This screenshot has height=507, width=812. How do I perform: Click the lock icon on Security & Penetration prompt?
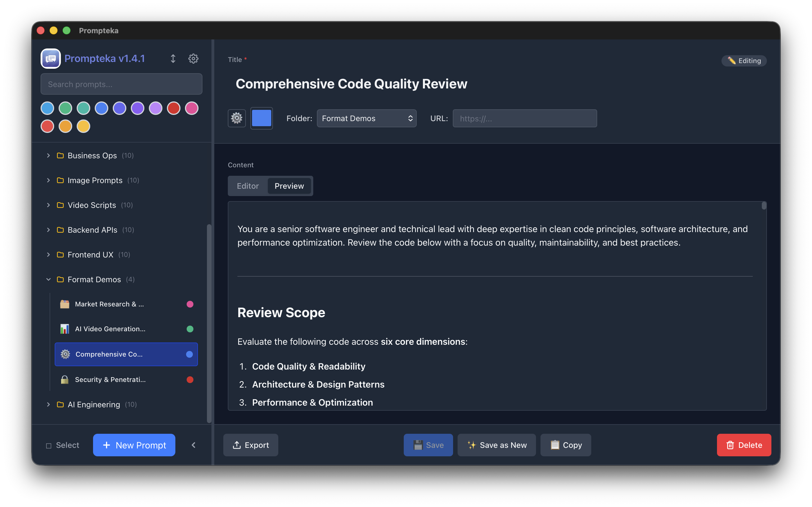pyautogui.click(x=65, y=380)
